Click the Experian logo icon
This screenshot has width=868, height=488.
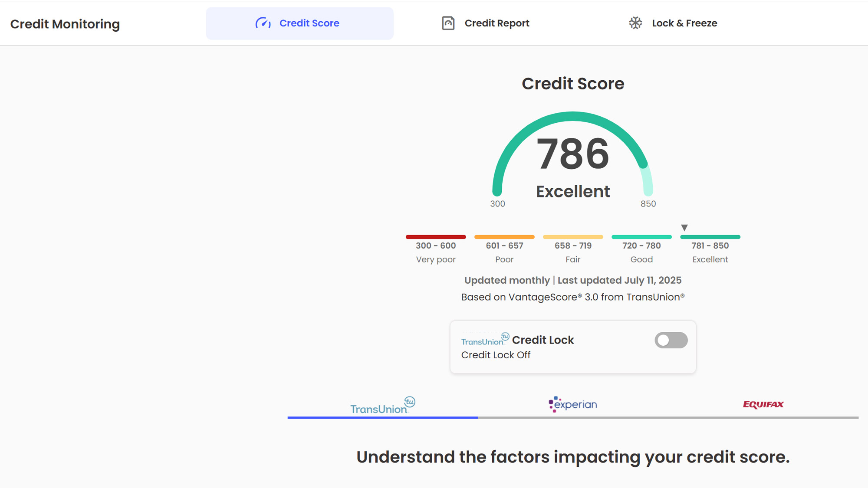(572, 404)
